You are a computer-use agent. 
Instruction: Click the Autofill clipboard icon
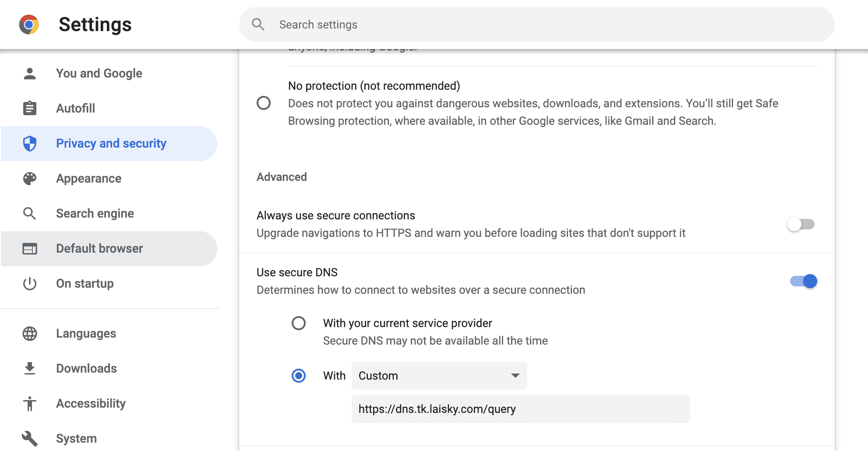point(30,108)
